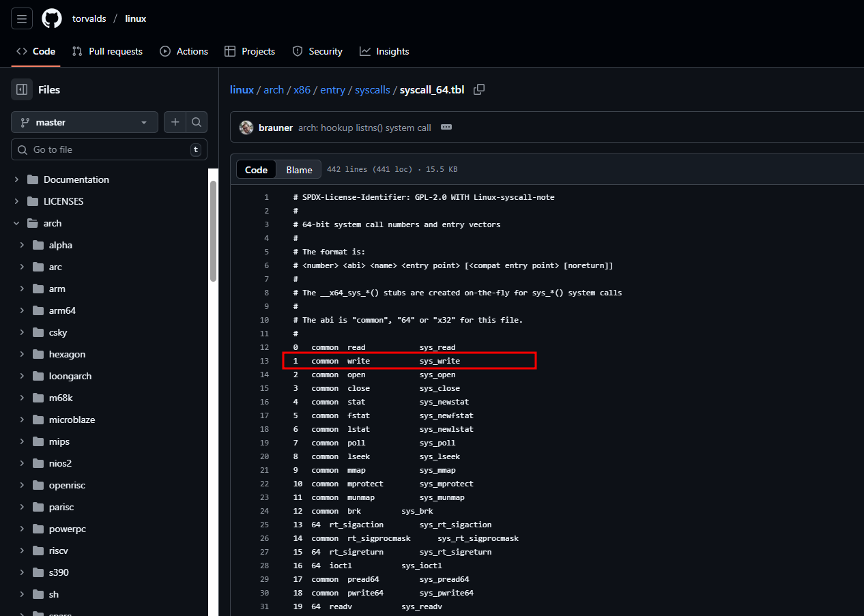Expand the csky folder chevron

[22, 332]
